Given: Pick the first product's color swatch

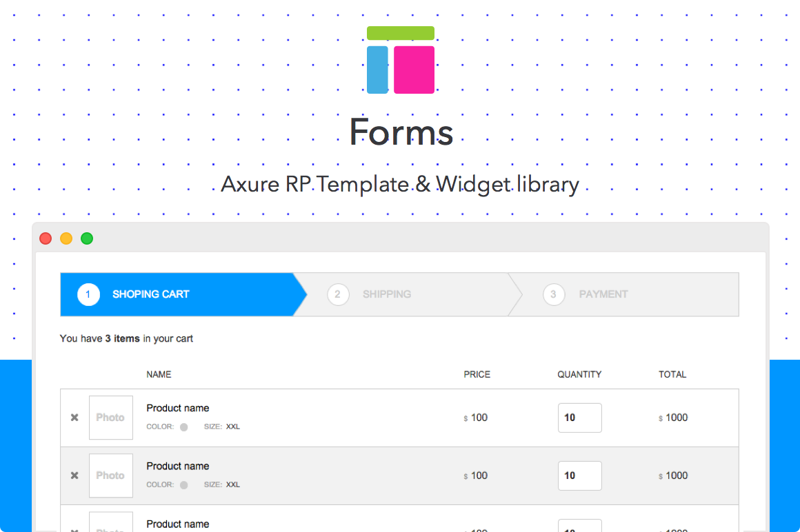Looking at the screenshot, I should coord(184,427).
